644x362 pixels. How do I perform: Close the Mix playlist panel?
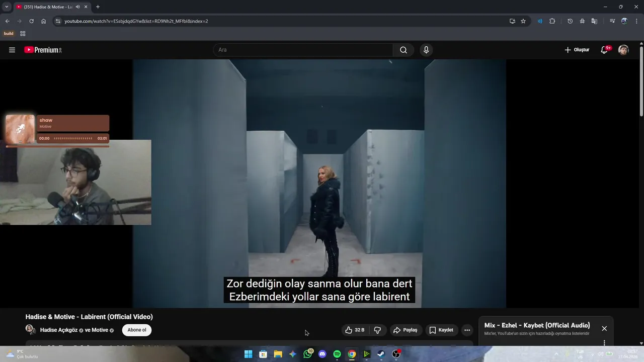click(x=604, y=328)
